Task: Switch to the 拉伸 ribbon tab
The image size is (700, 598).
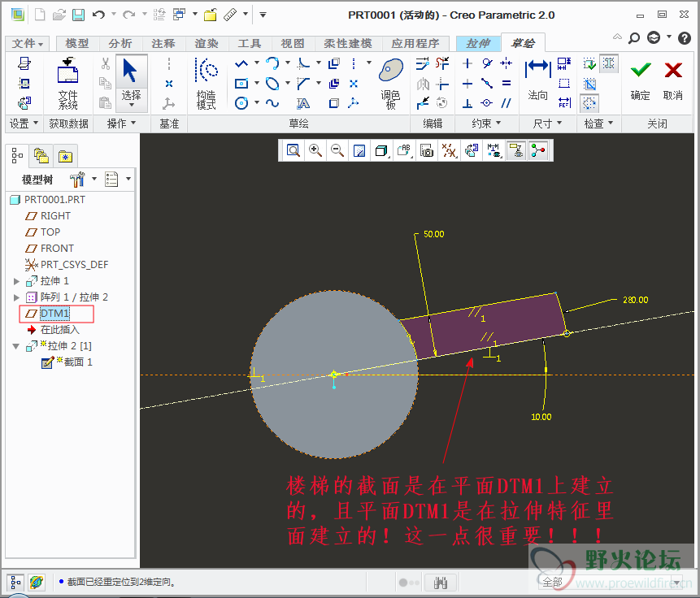Action: tap(478, 43)
